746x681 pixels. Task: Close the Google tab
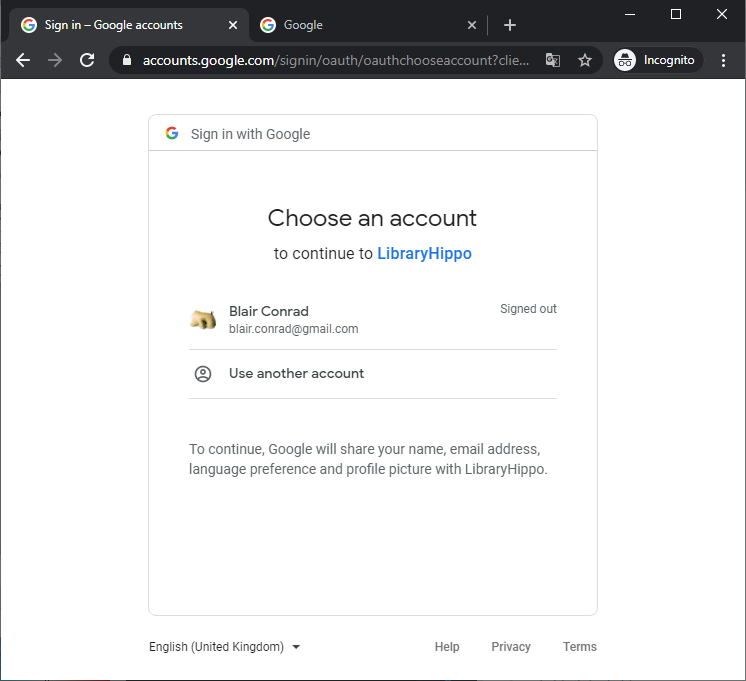click(x=471, y=25)
